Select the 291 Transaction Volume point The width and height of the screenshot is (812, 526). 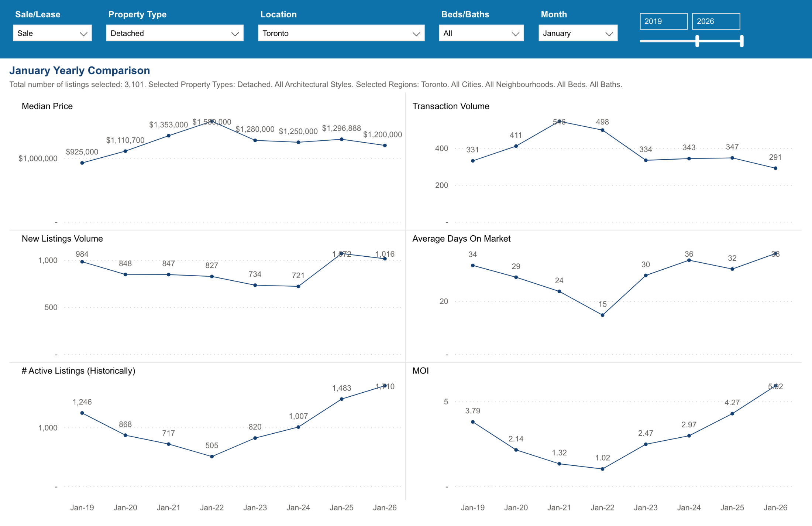coord(775,168)
